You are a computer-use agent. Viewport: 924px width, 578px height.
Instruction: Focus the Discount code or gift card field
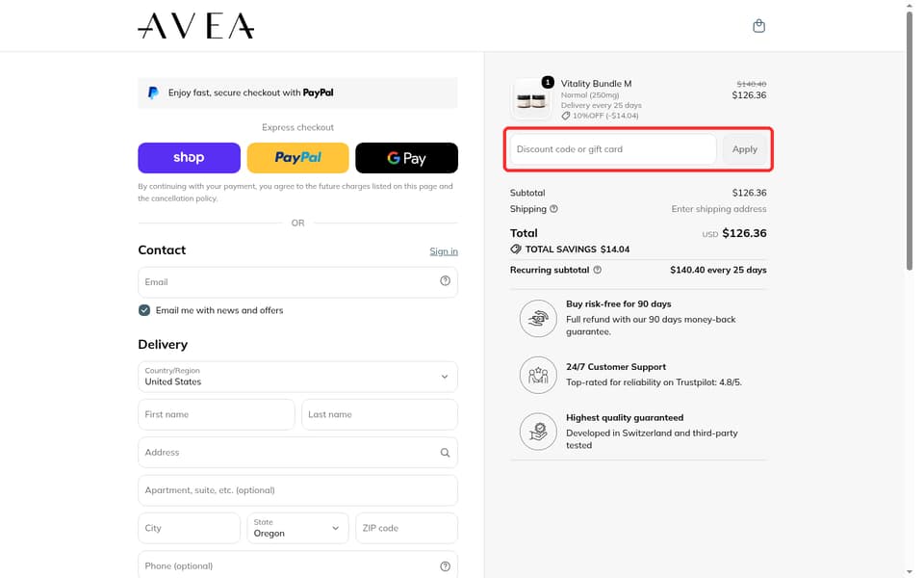(x=613, y=149)
